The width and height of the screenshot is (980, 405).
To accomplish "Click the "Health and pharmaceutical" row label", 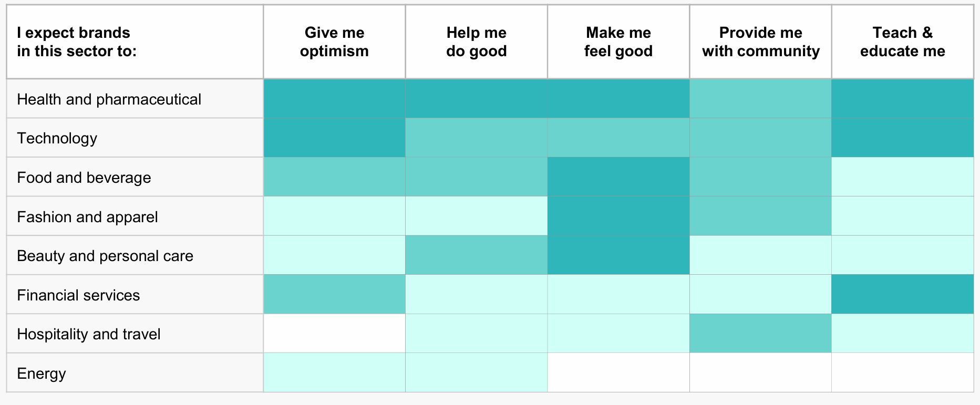I will pyautogui.click(x=109, y=99).
